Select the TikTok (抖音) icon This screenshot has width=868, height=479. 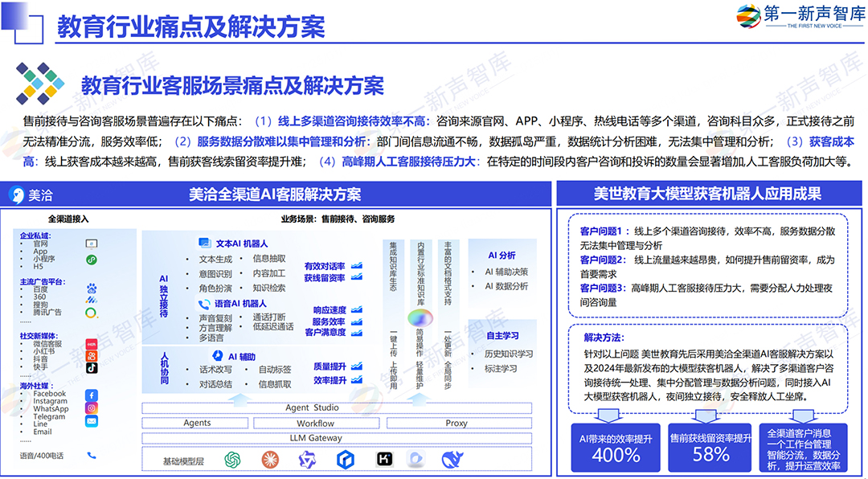92,367
